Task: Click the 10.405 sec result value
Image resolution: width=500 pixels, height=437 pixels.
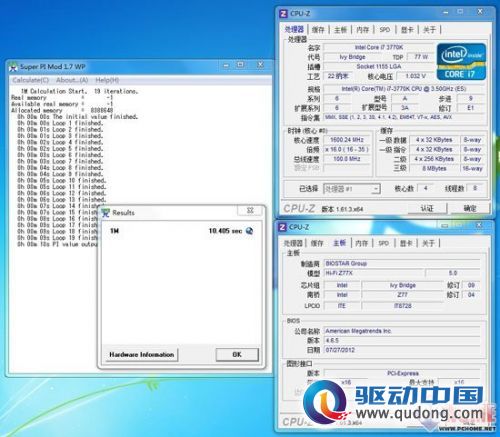Action: (225, 231)
